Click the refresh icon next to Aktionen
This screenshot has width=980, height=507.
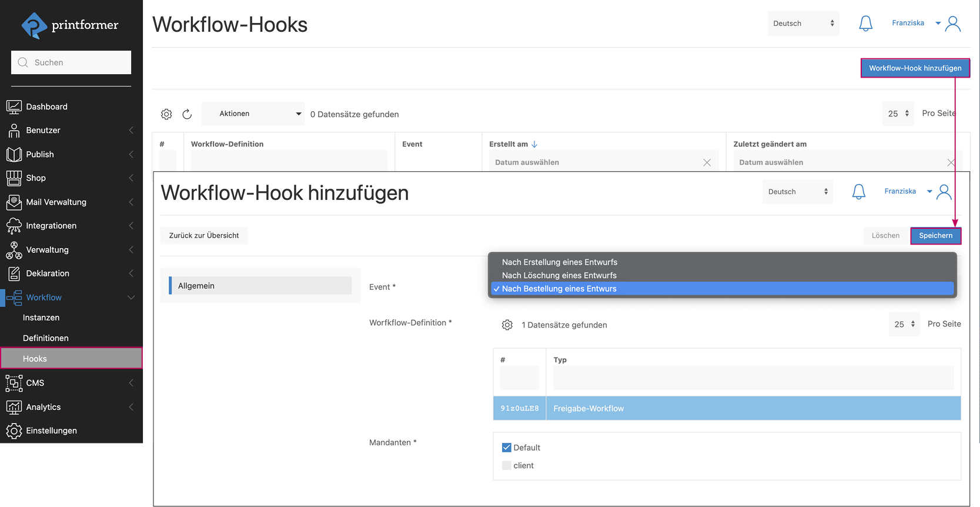[x=187, y=114]
